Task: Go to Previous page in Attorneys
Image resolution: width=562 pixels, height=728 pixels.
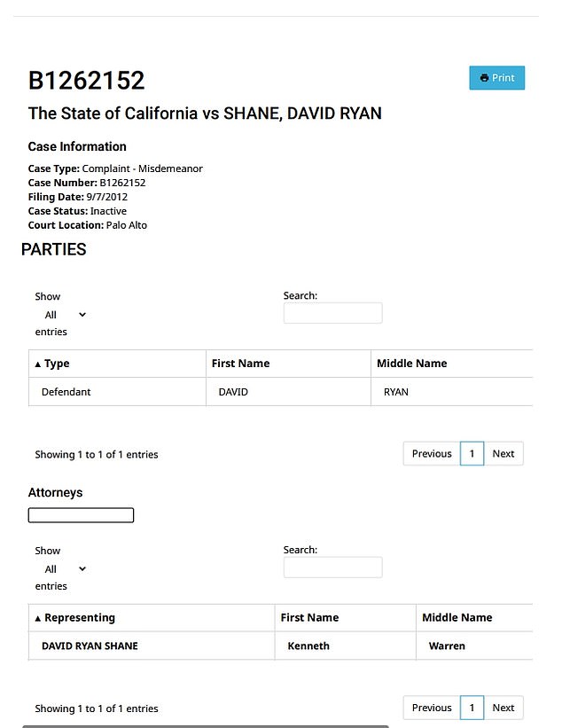Action: pyautogui.click(x=432, y=708)
